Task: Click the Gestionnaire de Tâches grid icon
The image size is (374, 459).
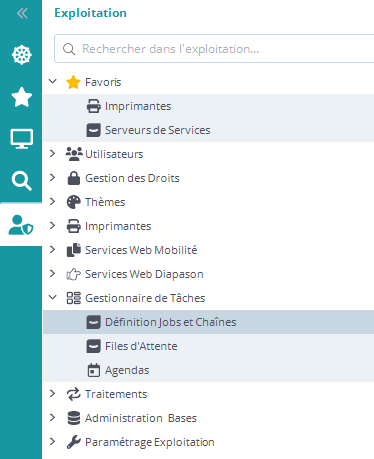Action: pos(73,298)
